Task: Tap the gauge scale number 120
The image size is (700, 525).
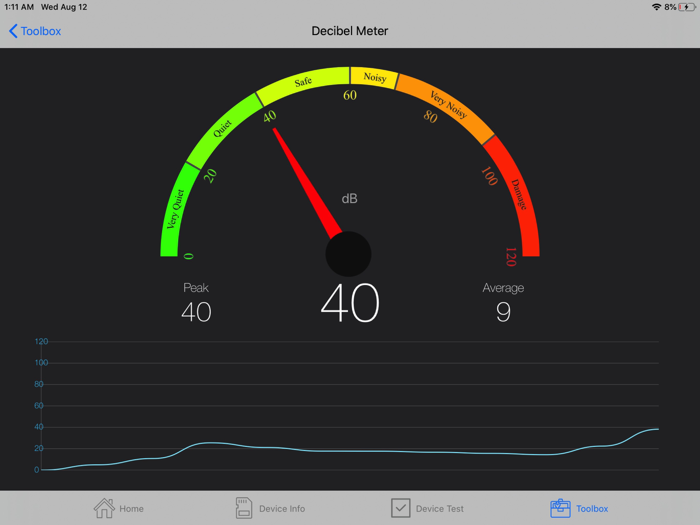Action: point(511,257)
